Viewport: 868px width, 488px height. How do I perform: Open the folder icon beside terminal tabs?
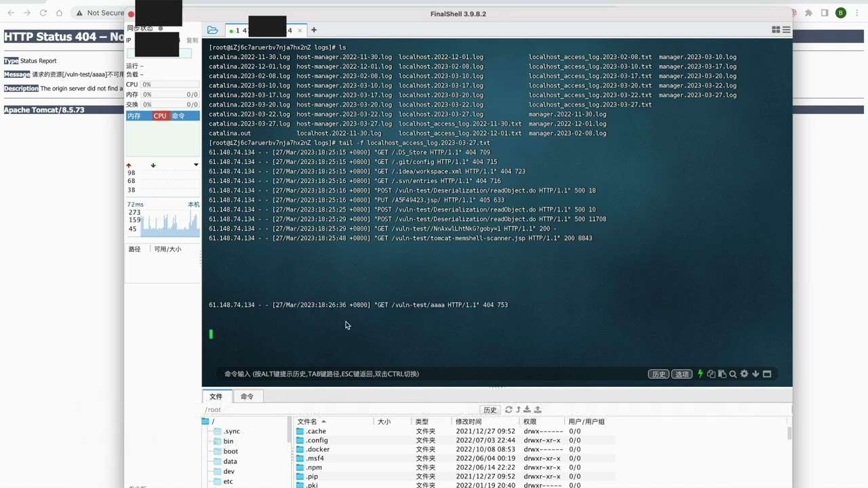[x=213, y=30]
